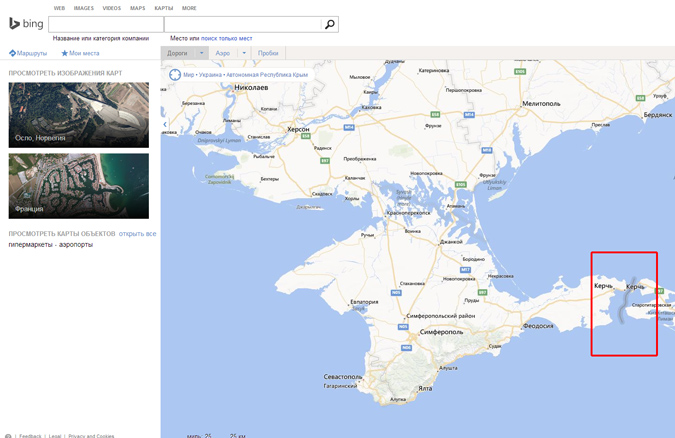Toggle the Пробки traffic layer
This screenshot has width=675, height=438.
pos(268,53)
